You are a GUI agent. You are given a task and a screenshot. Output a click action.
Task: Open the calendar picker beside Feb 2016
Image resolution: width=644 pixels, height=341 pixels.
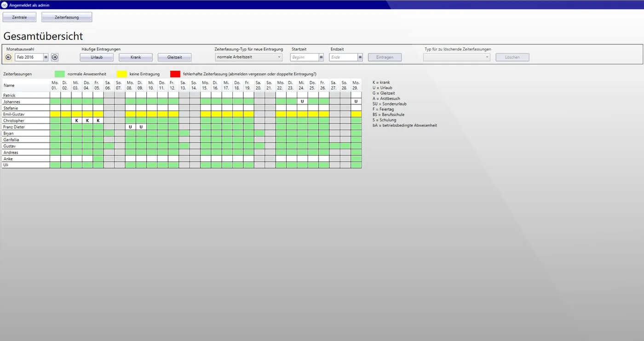tap(46, 57)
